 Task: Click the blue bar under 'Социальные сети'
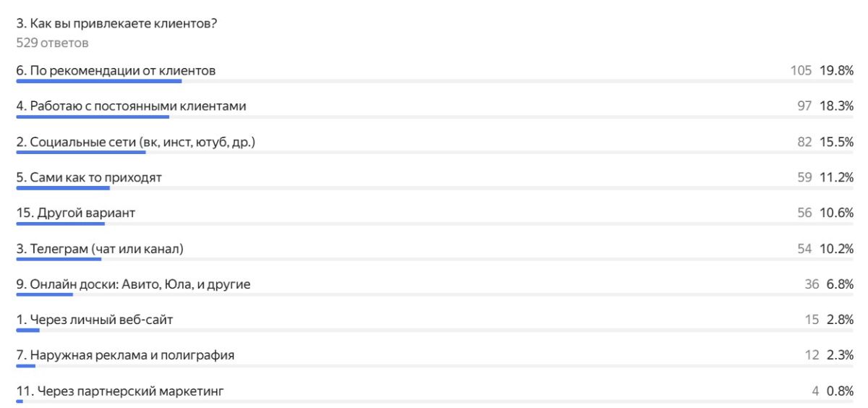click(81, 152)
